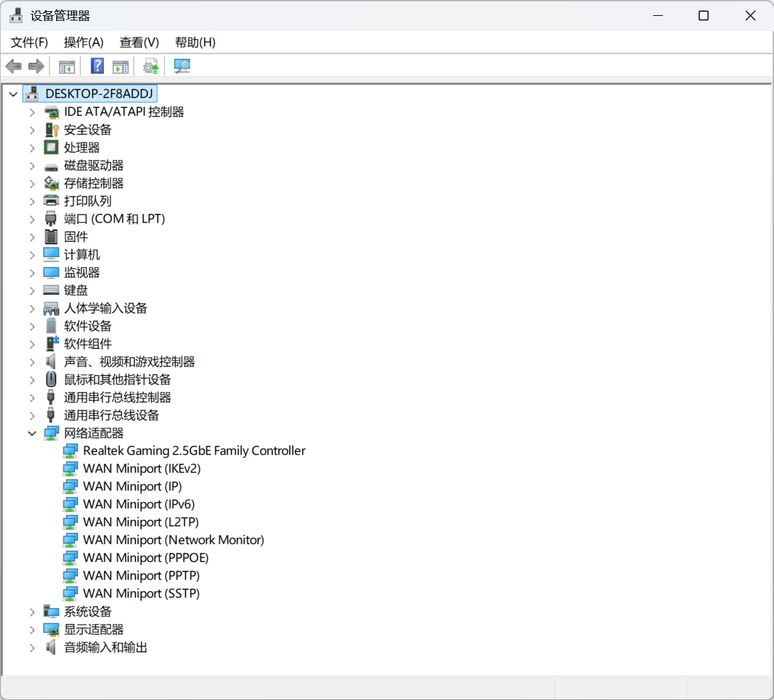Click the sound controllers (声音、视频和游戏控制器) speaker icon
The image size is (774, 700).
tap(51, 362)
